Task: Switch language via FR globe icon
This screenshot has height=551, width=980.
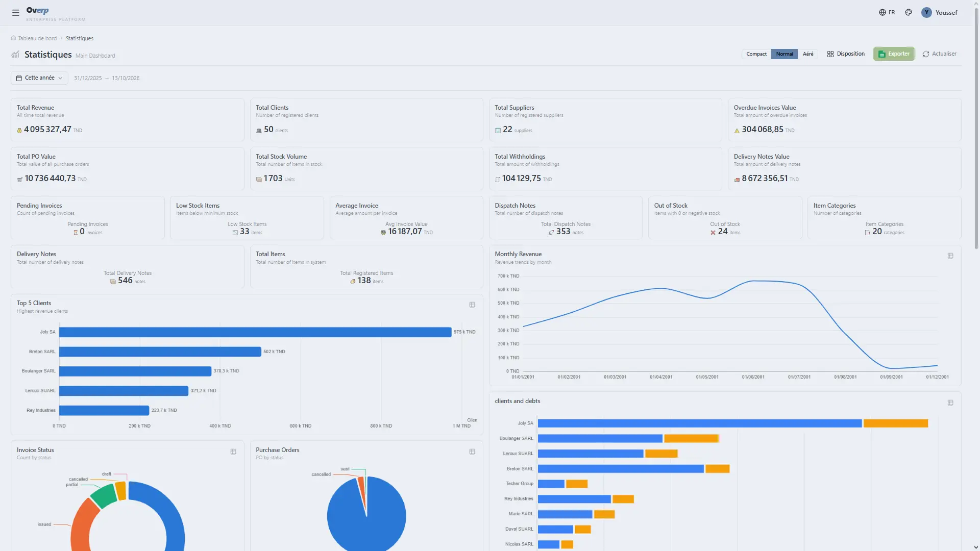Action: pos(887,12)
